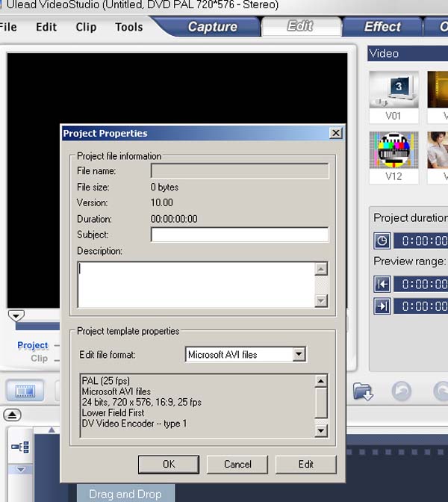Image resolution: width=448 pixels, height=502 pixels.
Task: Switch to the Edit step tab
Action: click(300, 26)
